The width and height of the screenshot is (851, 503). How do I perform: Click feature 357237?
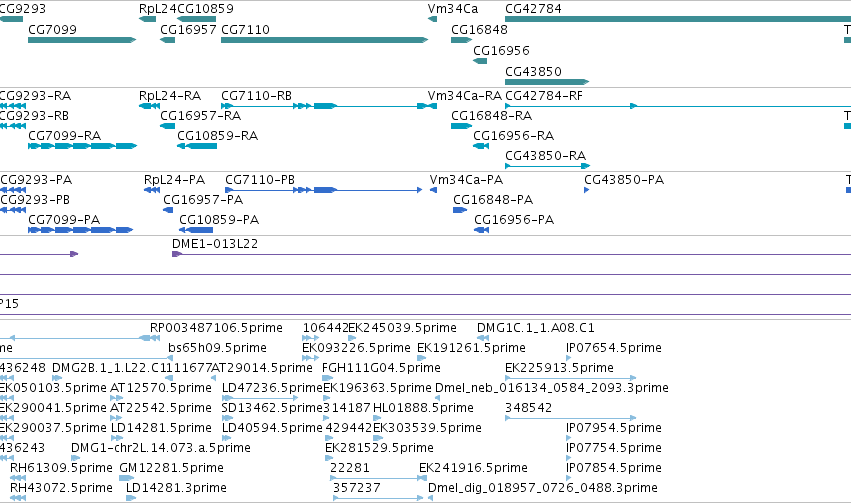(357, 488)
